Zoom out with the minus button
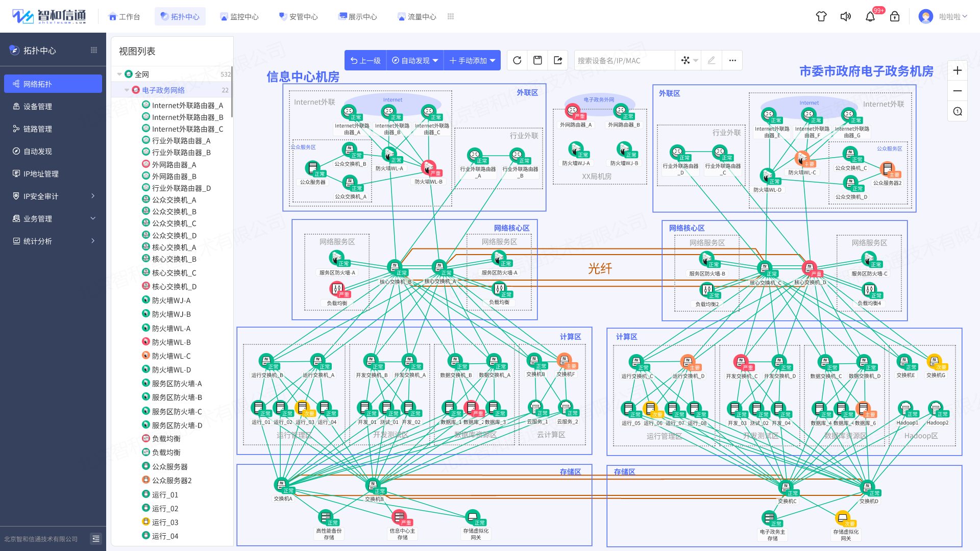980x551 pixels. pos(958,91)
